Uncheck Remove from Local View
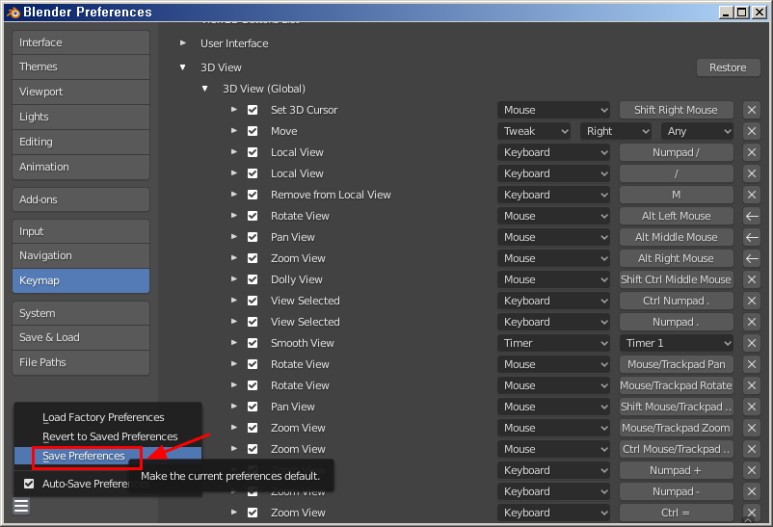The width and height of the screenshot is (773, 527). 252,195
